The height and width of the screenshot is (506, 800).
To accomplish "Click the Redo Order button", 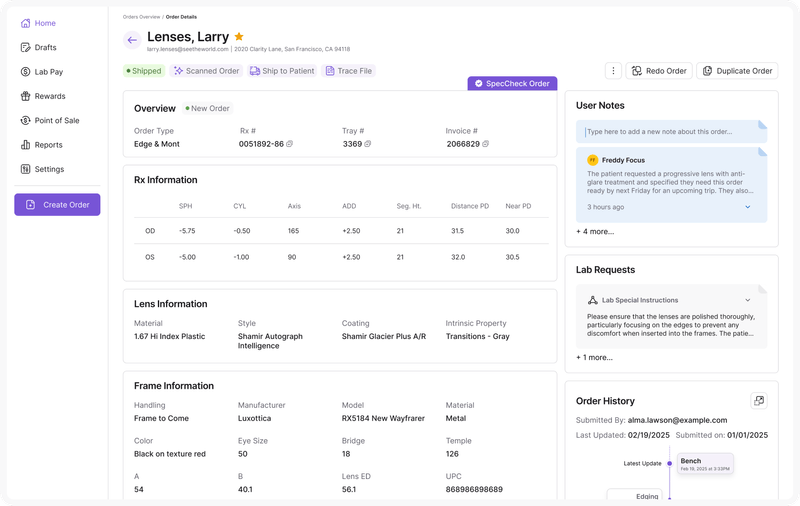I will pyautogui.click(x=659, y=71).
